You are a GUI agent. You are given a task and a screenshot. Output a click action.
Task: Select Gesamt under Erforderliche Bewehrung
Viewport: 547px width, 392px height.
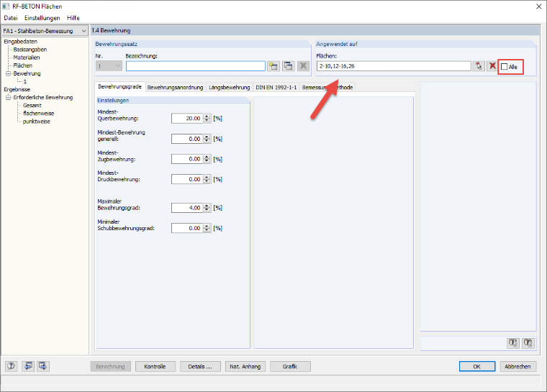point(32,105)
